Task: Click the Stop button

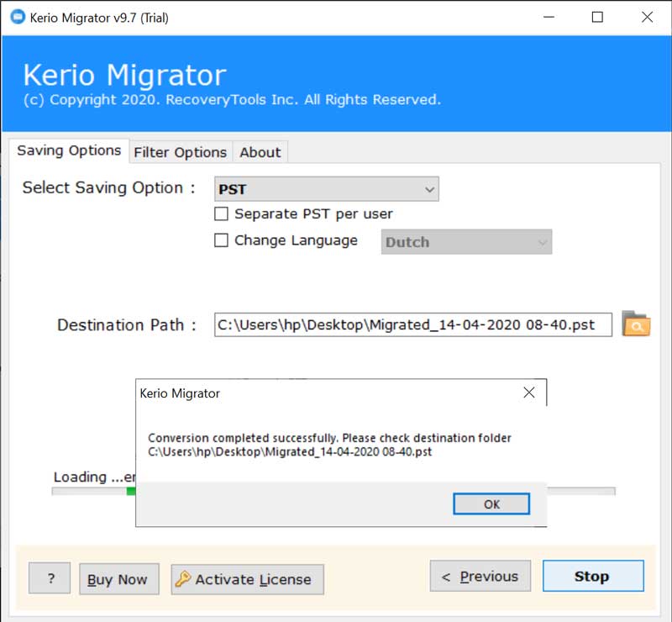Action: coord(593,576)
